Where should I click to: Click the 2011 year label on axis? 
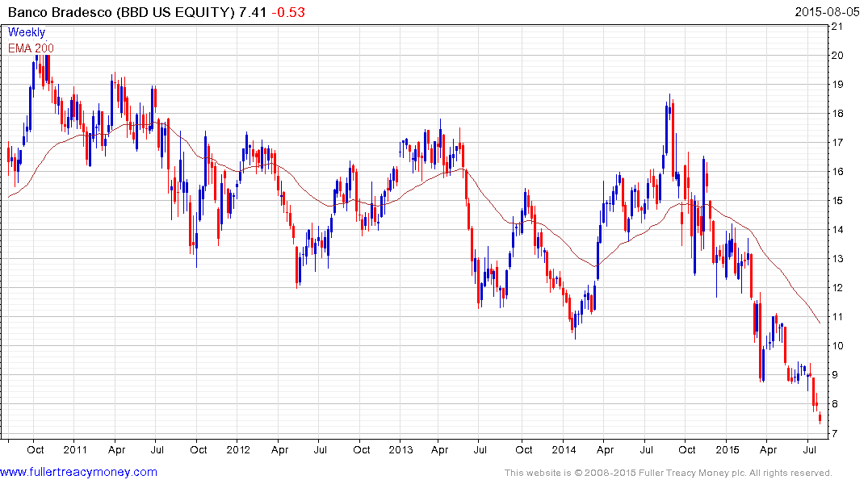click(x=75, y=449)
